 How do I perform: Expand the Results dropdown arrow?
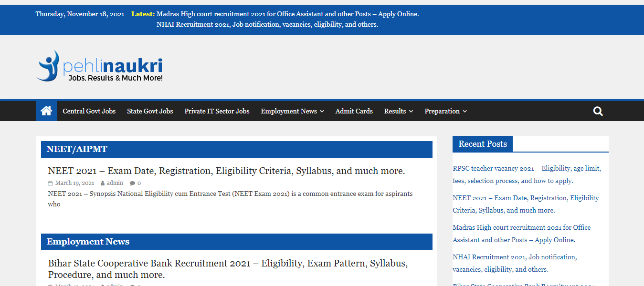411,112
